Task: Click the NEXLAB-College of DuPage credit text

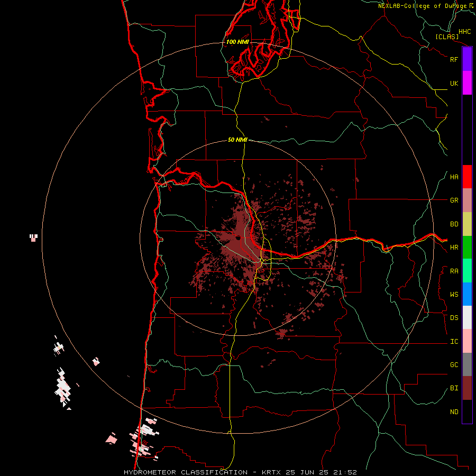Action: pyautogui.click(x=423, y=6)
